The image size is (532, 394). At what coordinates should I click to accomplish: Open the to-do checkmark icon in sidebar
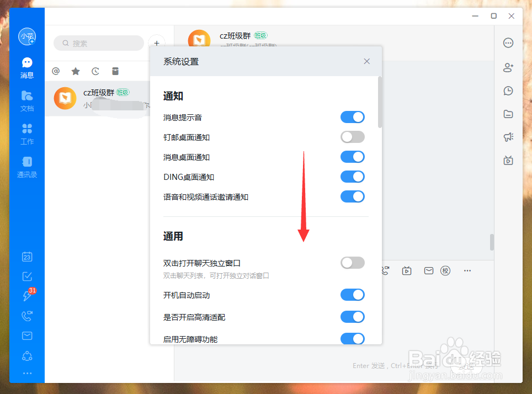pyautogui.click(x=27, y=276)
